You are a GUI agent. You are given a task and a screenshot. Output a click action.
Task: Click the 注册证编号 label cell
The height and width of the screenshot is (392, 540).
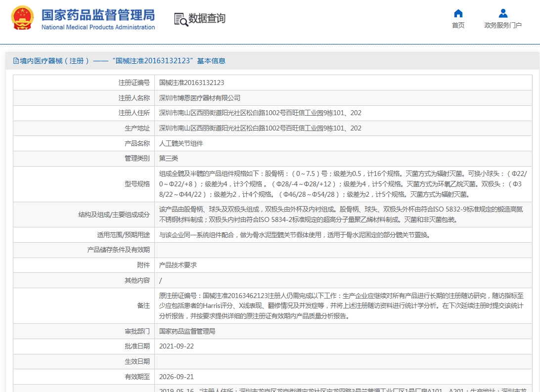(x=84, y=83)
